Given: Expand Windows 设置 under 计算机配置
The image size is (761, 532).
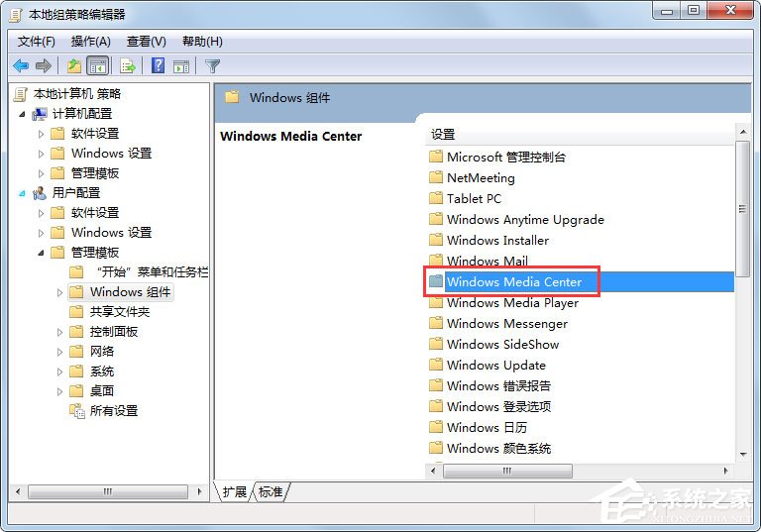Looking at the screenshot, I should point(42,154).
